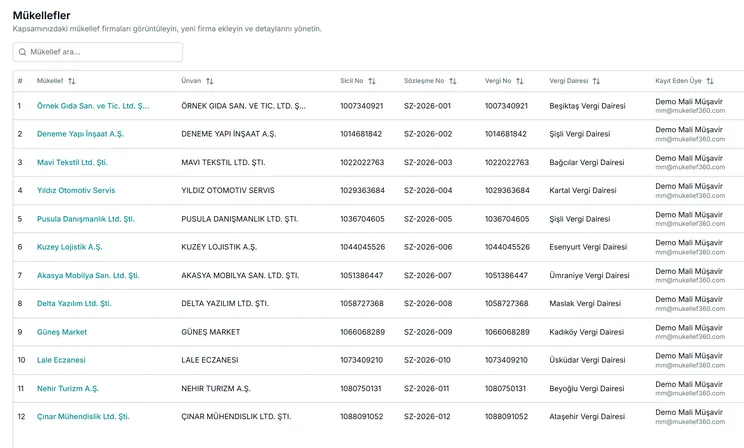Screen dimensions: 744x448
Task: Select contract number SZ-2026-006
Action: point(428,247)
